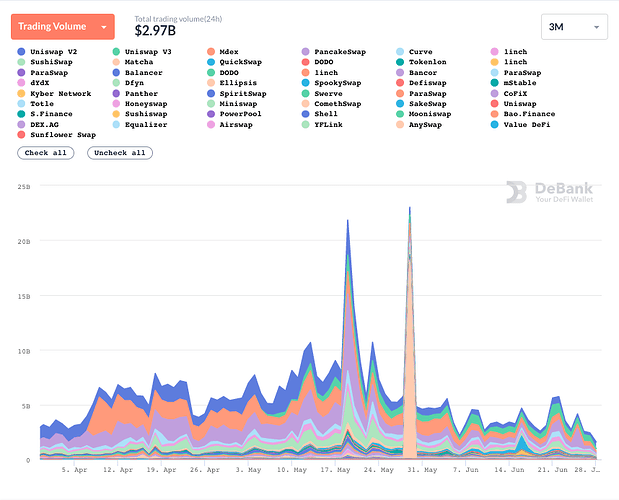Toggle Totle series in legend
Image resolution: width=619 pixels, height=500 pixels.
click(36, 104)
